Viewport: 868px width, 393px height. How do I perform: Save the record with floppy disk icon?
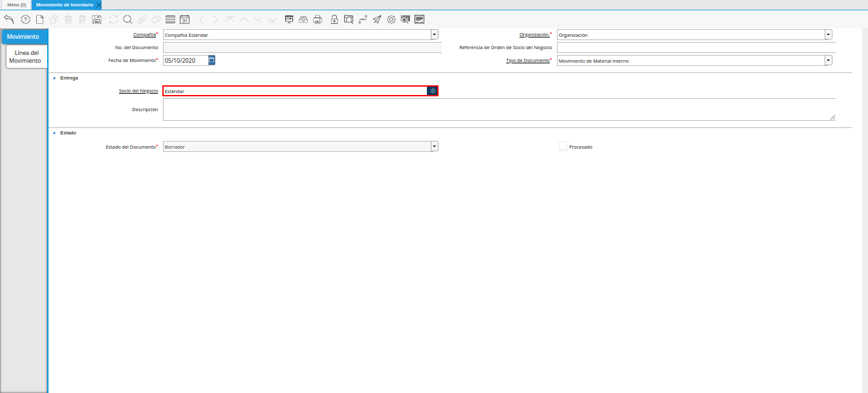pos(97,19)
